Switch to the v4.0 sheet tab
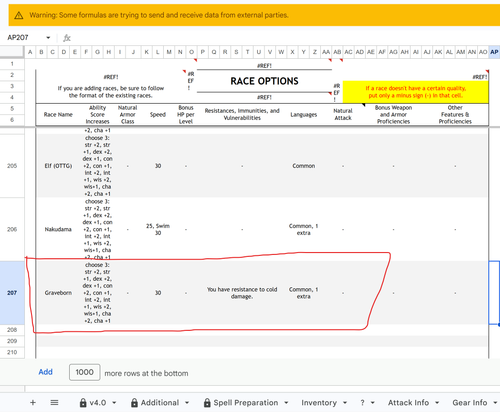Viewport: 500px width, 412px height. click(x=98, y=403)
